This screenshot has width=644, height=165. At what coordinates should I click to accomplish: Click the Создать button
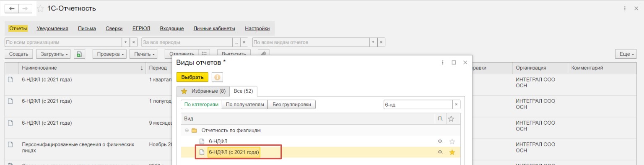click(18, 54)
